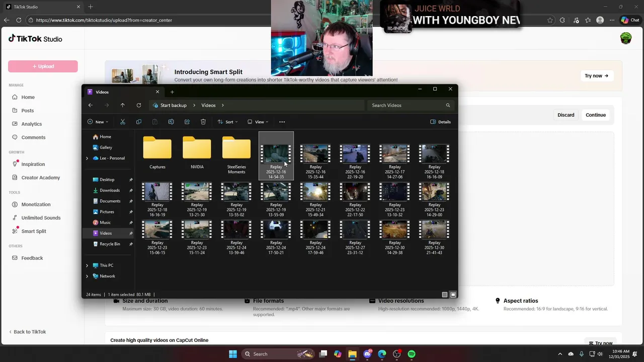Select Replay 2025-12-21 15-49-34 video
644x362 pixels.
315,200
